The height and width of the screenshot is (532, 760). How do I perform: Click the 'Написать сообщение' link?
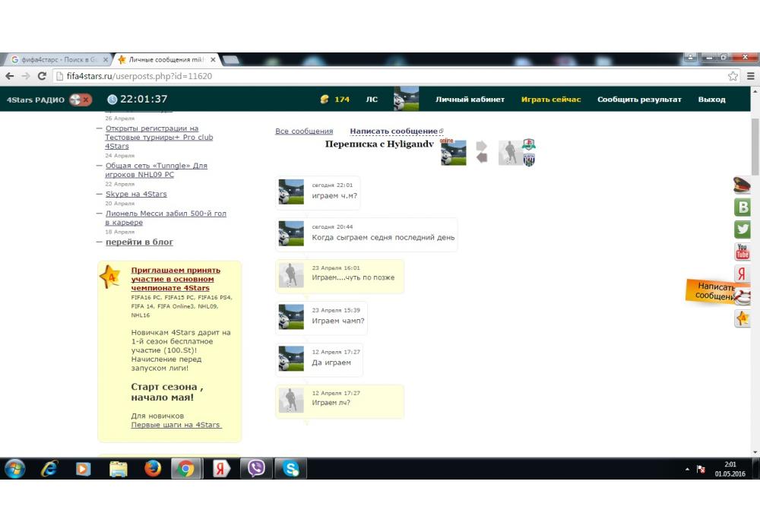point(394,131)
